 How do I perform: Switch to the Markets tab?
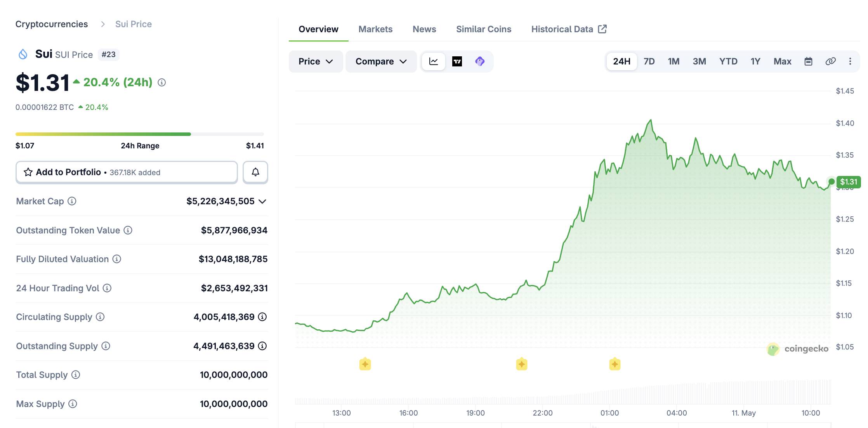tap(375, 29)
